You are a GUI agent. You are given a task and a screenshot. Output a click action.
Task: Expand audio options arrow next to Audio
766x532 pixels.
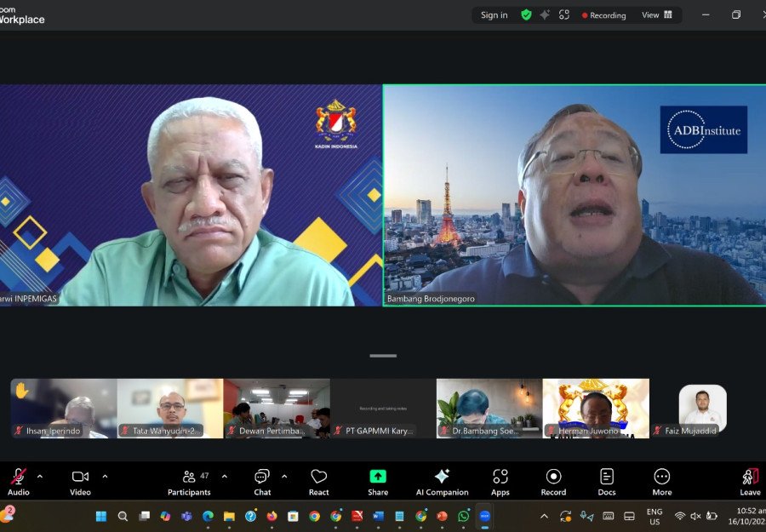point(40,477)
